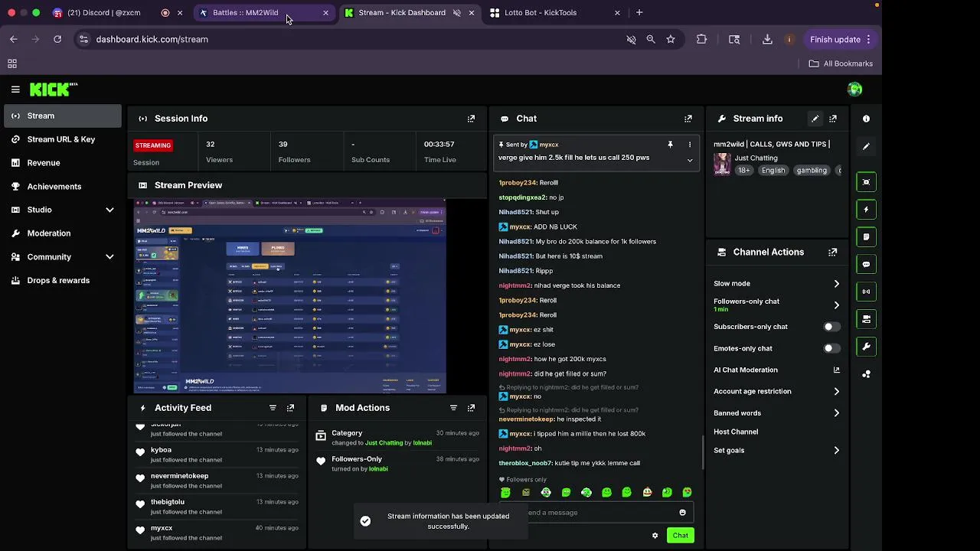This screenshot has height=551, width=980.
Task: Open Set goals options
Action: [776, 451]
